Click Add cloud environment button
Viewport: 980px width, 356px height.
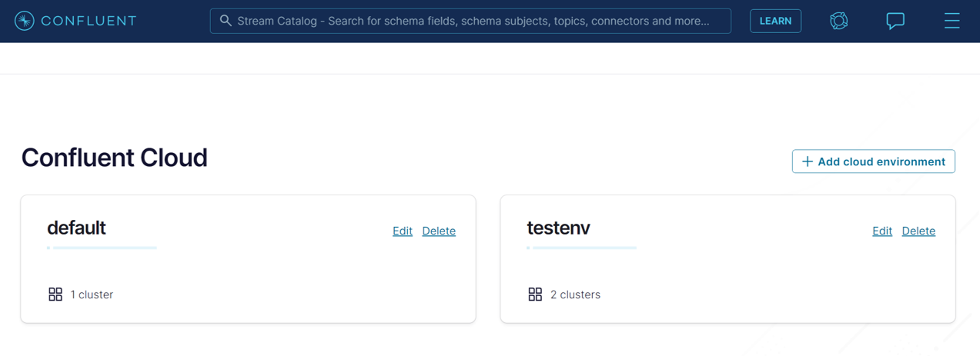pos(873,161)
